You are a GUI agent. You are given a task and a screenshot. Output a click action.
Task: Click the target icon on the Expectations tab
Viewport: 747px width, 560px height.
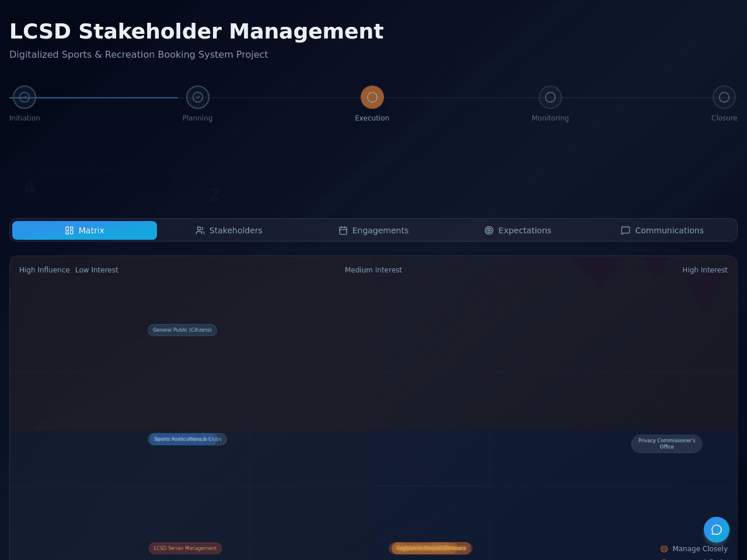[489, 230]
